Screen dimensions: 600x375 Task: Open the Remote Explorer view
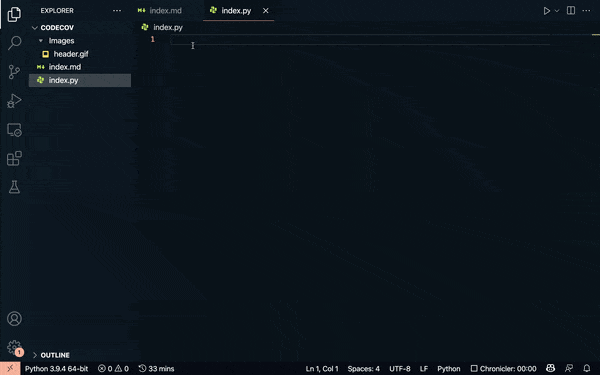14,130
